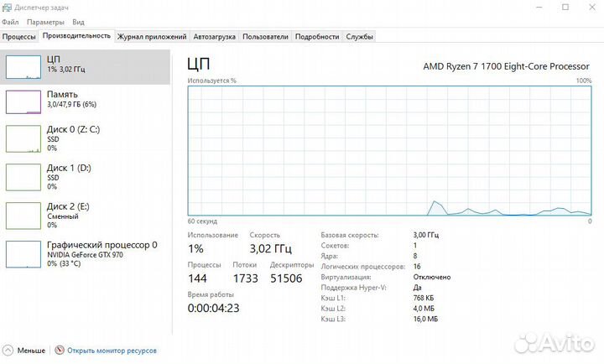The width and height of the screenshot is (604, 364).
Task: Click the Поддержка Hyper-V value Да
Action: tap(417, 288)
